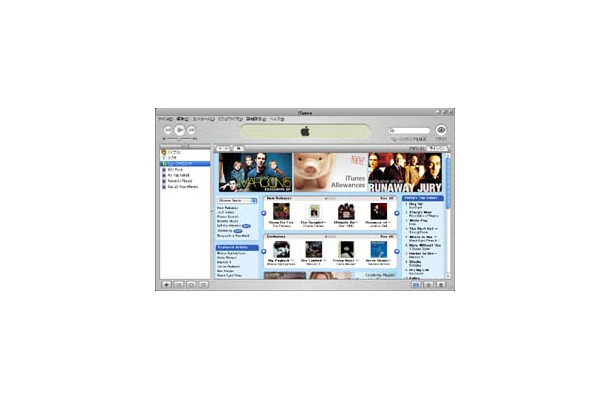Open the Choose Genre dropdown

tap(237, 200)
